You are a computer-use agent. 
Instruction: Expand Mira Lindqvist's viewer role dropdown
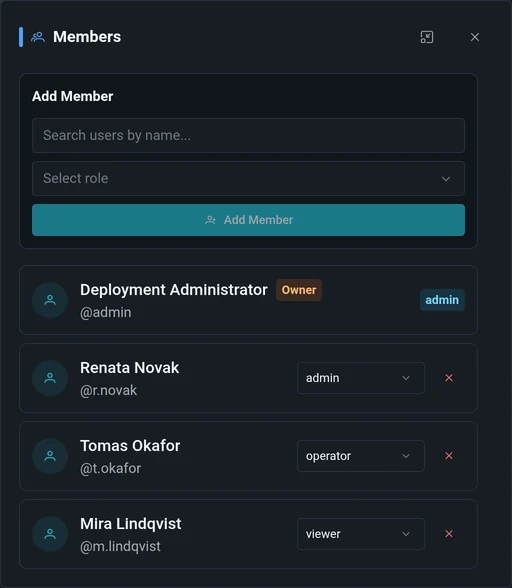click(x=360, y=534)
